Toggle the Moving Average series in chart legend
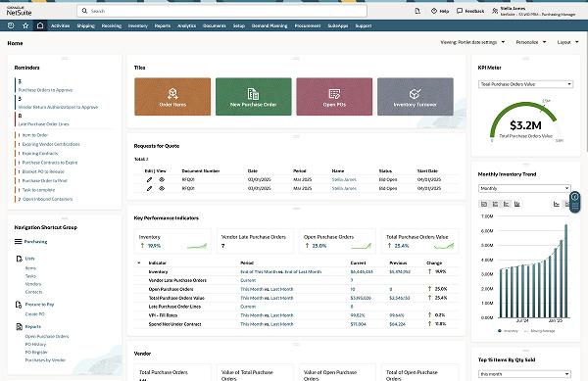 [x=539, y=331]
